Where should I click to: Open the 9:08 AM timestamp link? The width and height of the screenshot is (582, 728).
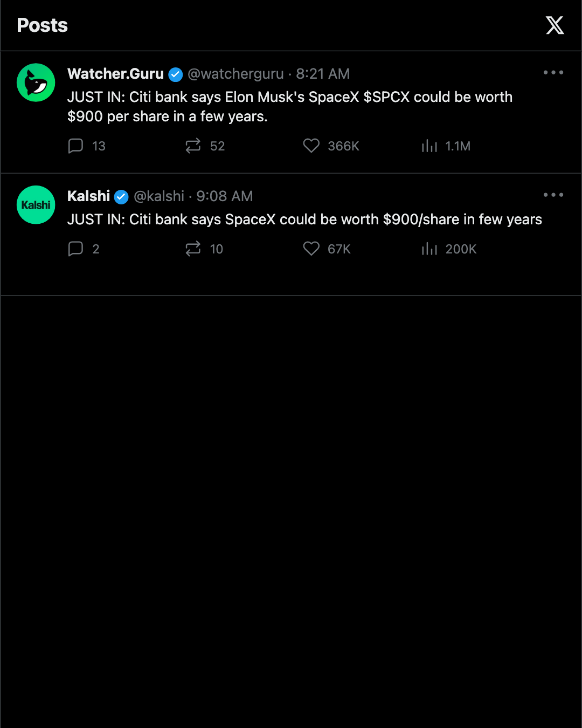coord(225,196)
